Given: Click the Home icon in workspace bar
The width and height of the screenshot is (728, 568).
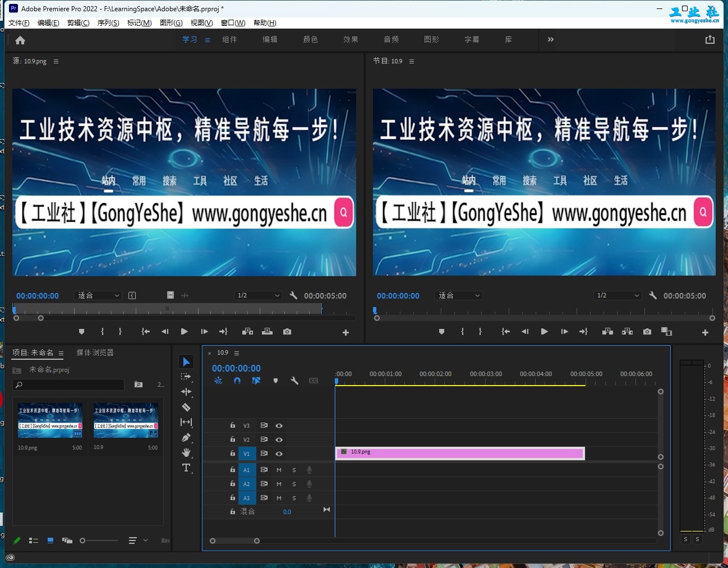Looking at the screenshot, I should 20,40.
